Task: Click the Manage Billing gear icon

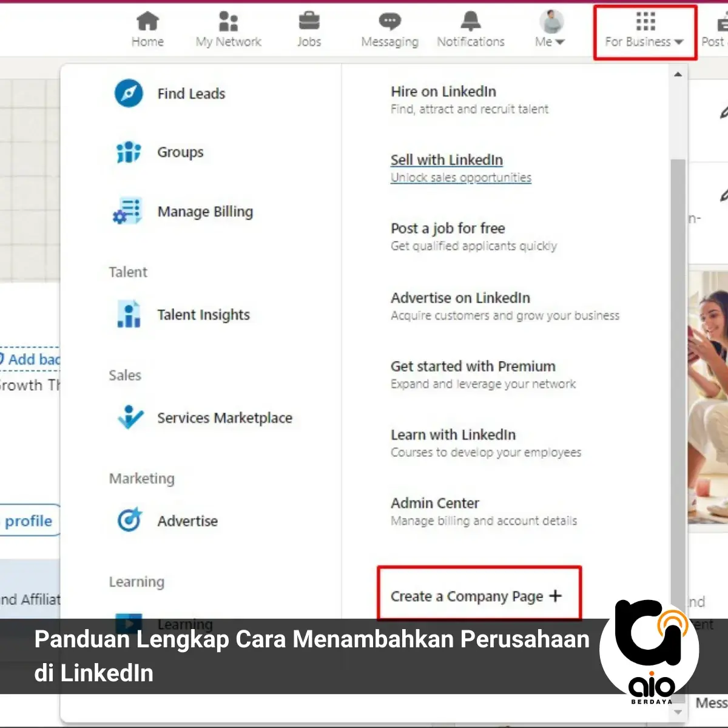Action: (127, 211)
